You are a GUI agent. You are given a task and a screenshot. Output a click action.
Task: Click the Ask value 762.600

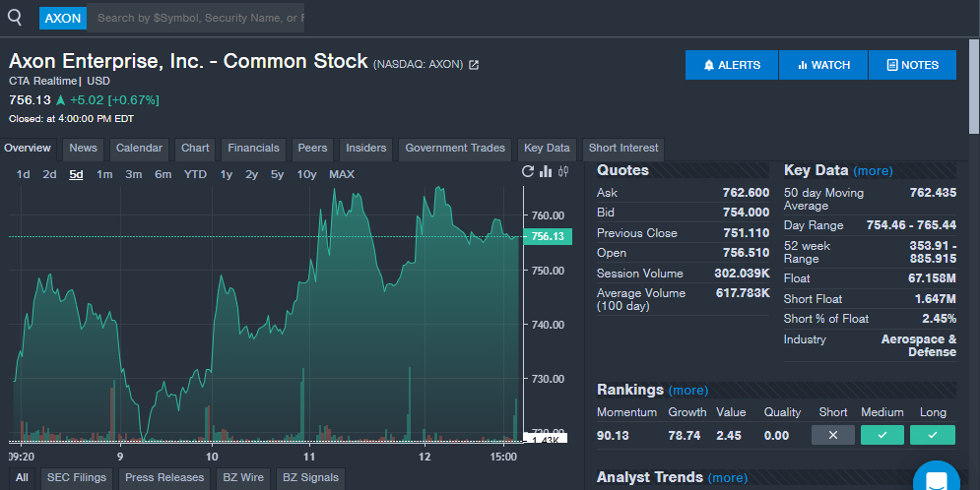tap(746, 193)
